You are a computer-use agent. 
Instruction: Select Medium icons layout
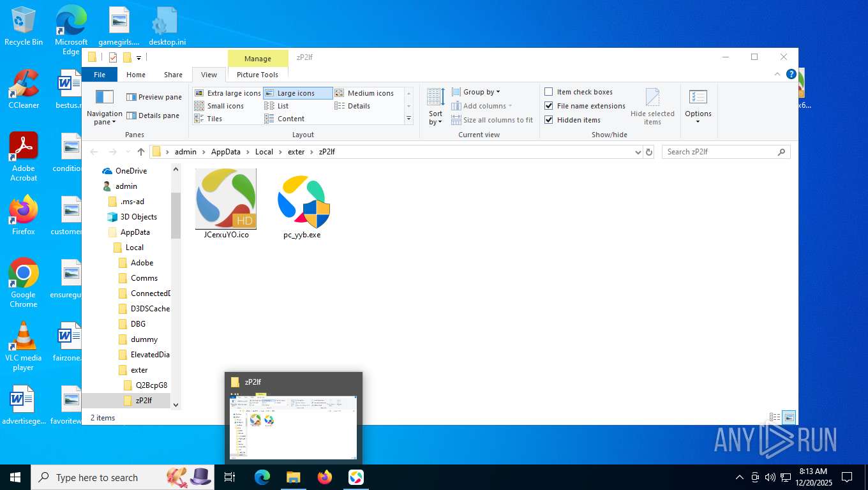pos(364,93)
